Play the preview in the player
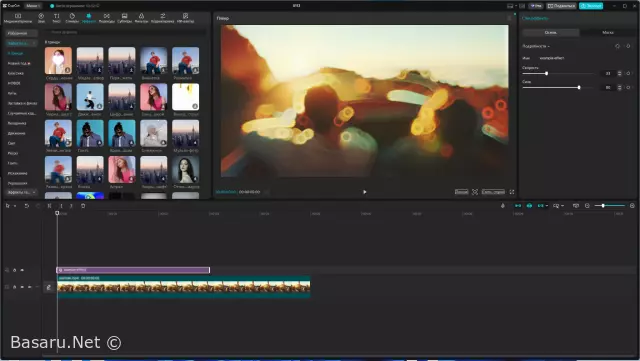The width and height of the screenshot is (640, 361). [x=364, y=192]
